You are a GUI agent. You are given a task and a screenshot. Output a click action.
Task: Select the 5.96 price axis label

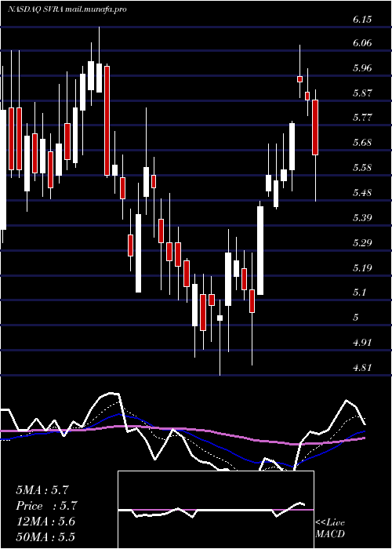click(x=362, y=68)
